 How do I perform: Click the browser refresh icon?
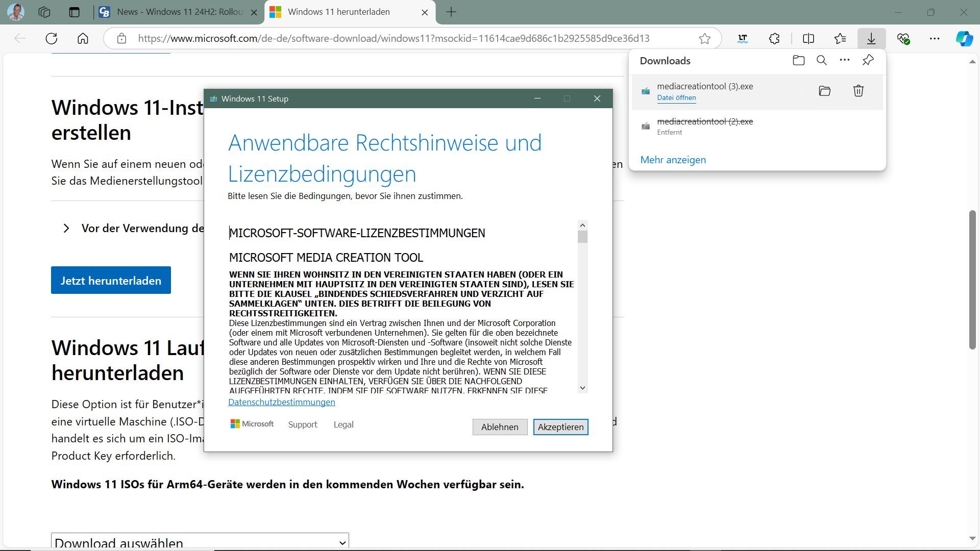(x=52, y=38)
